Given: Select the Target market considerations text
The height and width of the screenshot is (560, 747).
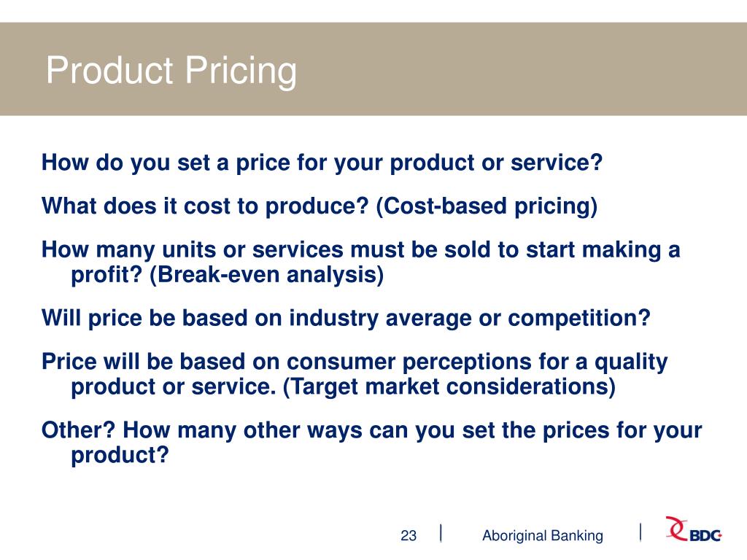Looking at the screenshot, I should tap(449, 386).
